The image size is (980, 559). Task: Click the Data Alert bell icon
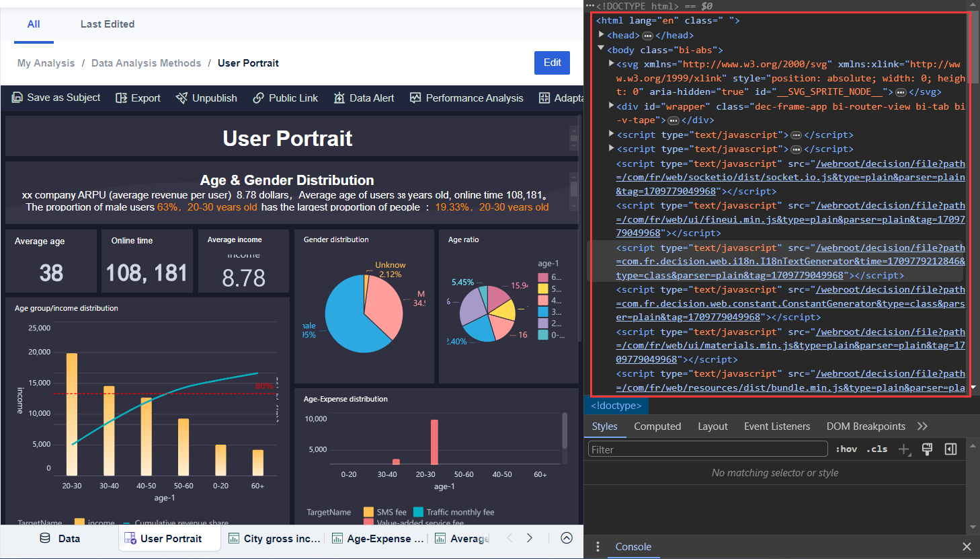point(339,98)
